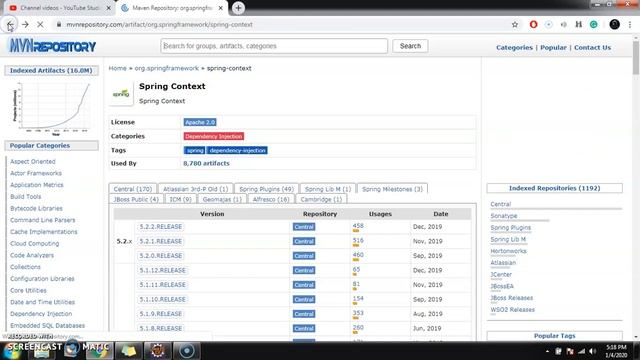Open 516 usages link
This screenshot has width=640, height=360.
(358, 240)
